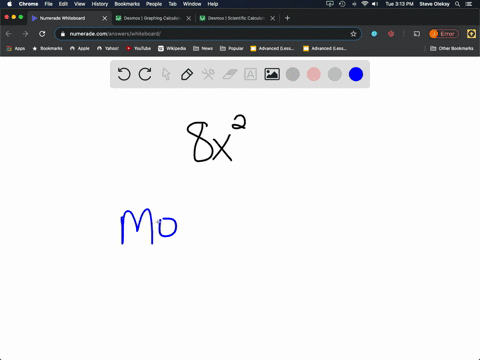Screen dimensions: 480x360
Task: Insert an image with picture icon
Action: click(x=272, y=74)
